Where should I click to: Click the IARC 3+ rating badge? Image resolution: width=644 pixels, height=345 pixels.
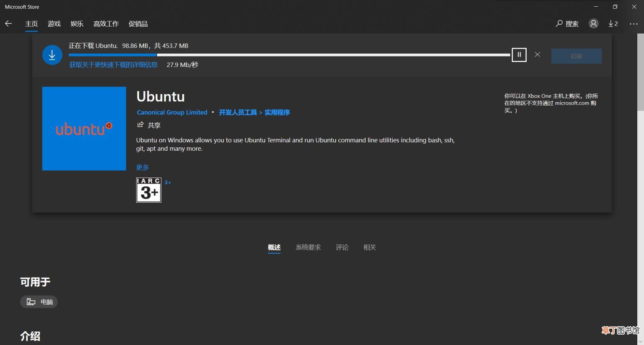coord(149,190)
